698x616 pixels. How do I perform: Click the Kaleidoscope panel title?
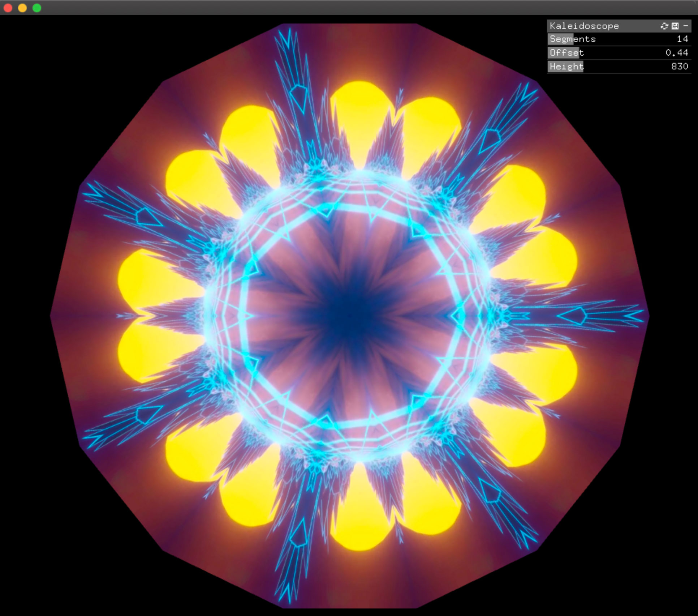coord(584,26)
